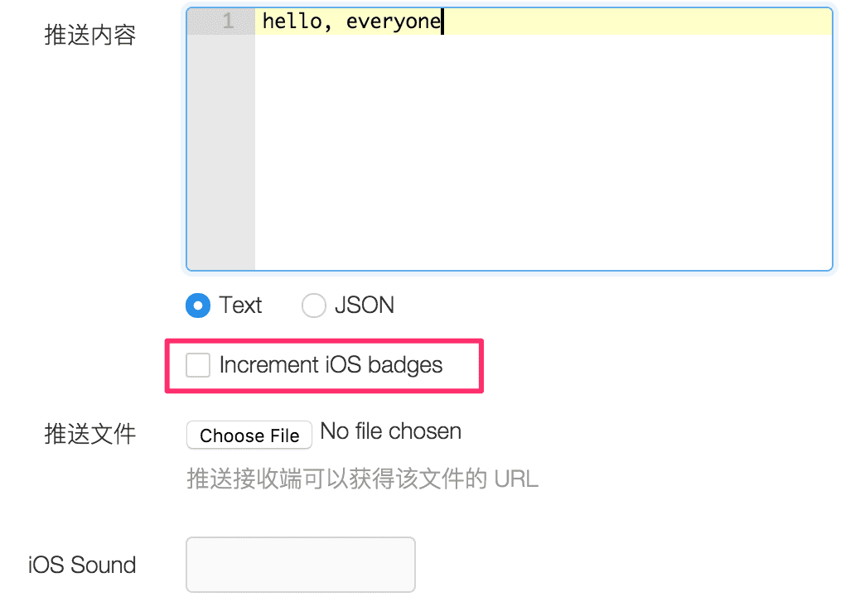Click the "JSON" label beside its radio button
860x616 pixels.
[364, 306]
